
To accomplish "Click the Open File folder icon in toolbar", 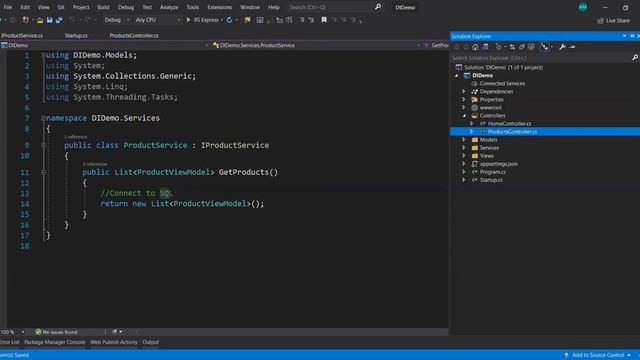I will click(x=40, y=20).
